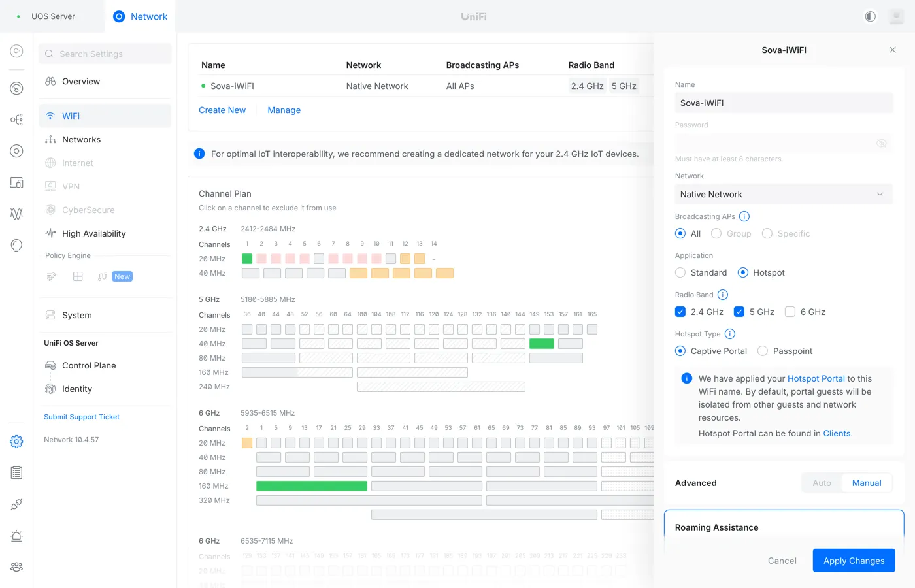Click the circled C icon atop left rail
Screen dimensions: 915x588
pyautogui.click(x=17, y=51)
